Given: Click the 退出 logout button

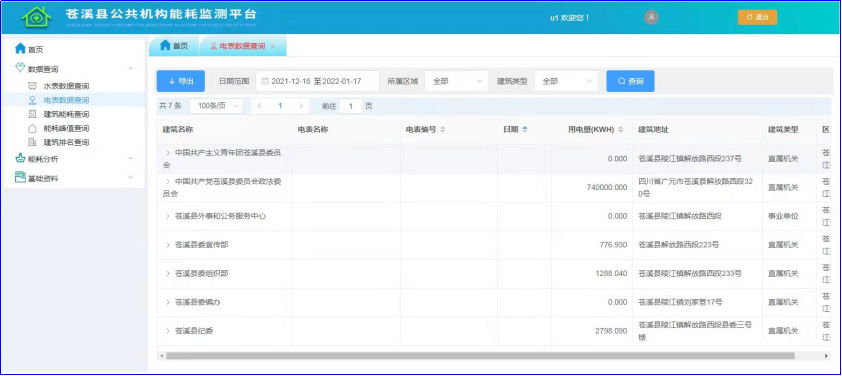Looking at the screenshot, I should click(757, 17).
